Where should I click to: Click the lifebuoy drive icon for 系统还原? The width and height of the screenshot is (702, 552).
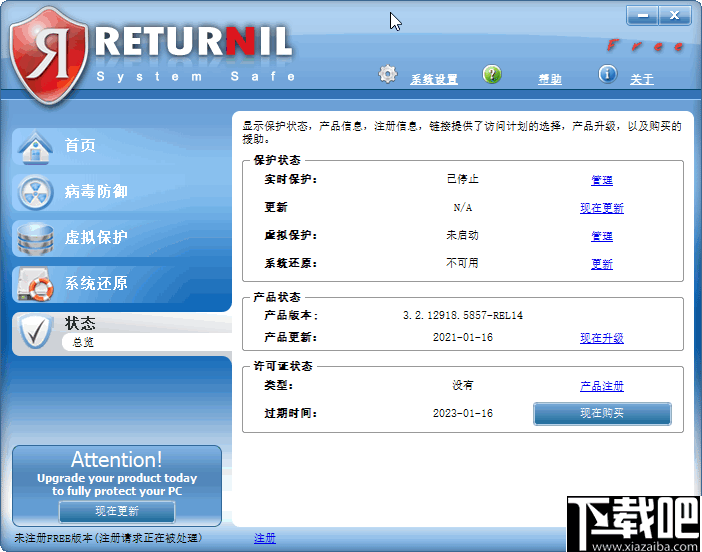[35, 285]
